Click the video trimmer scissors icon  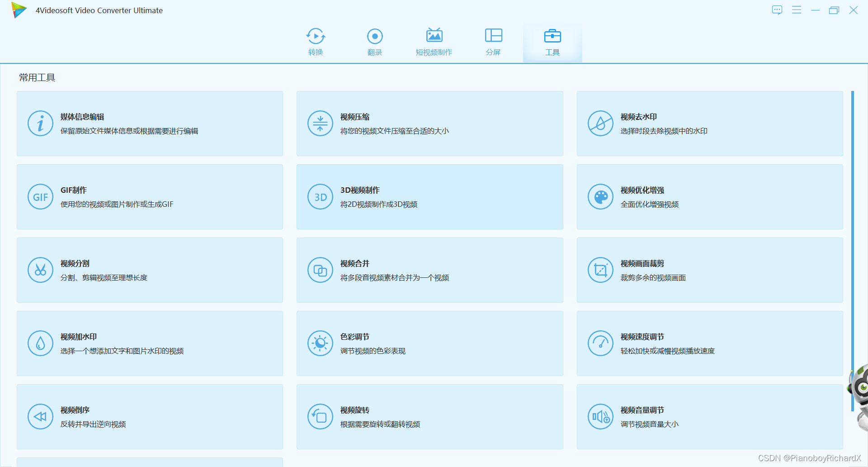tap(40, 270)
